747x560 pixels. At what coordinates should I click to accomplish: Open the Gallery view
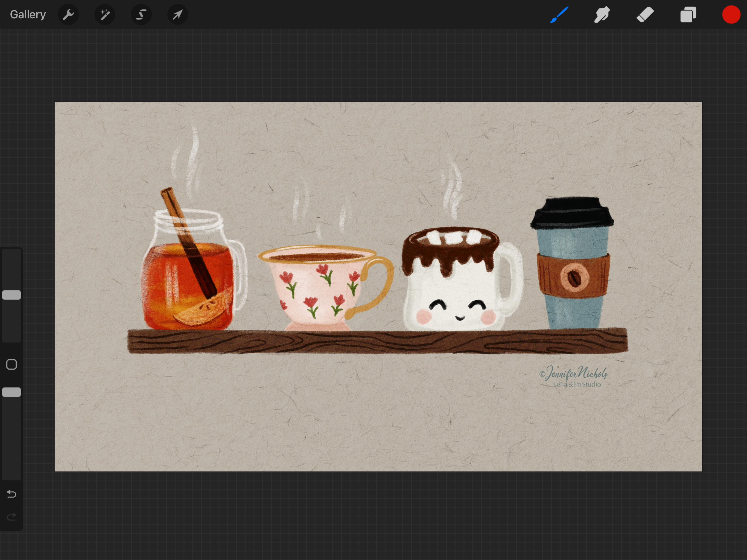click(x=28, y=14)
